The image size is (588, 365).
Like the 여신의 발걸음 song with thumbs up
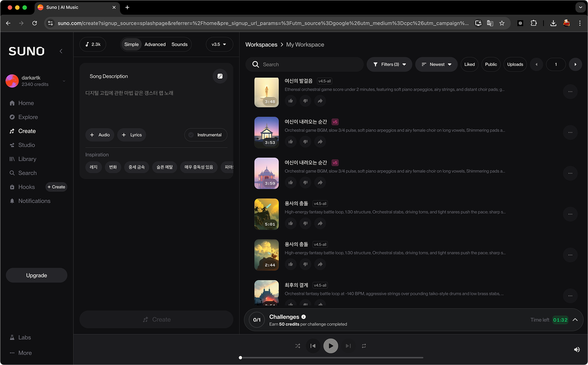tap(291, 101)
